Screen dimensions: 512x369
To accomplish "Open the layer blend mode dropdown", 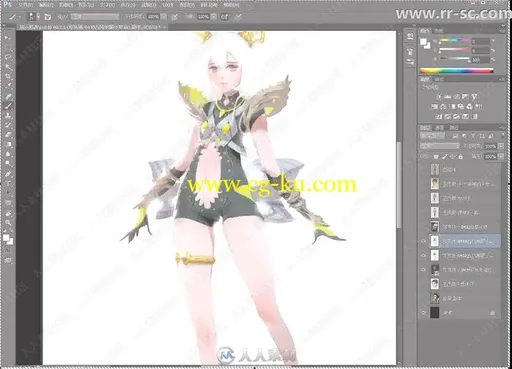I will coord(440,146).
